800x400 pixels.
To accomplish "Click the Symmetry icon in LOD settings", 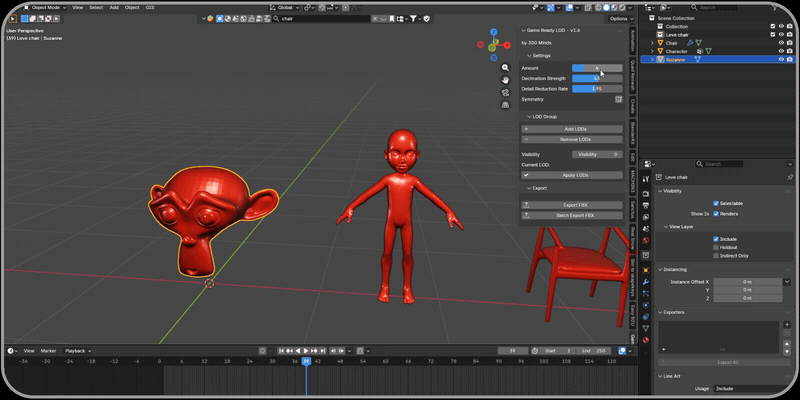I will 618,99.
